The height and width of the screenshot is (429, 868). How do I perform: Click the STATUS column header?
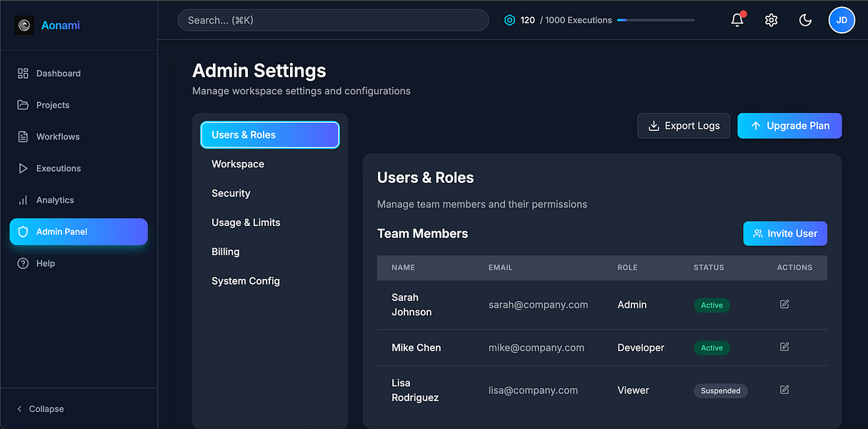click(709, 267)
